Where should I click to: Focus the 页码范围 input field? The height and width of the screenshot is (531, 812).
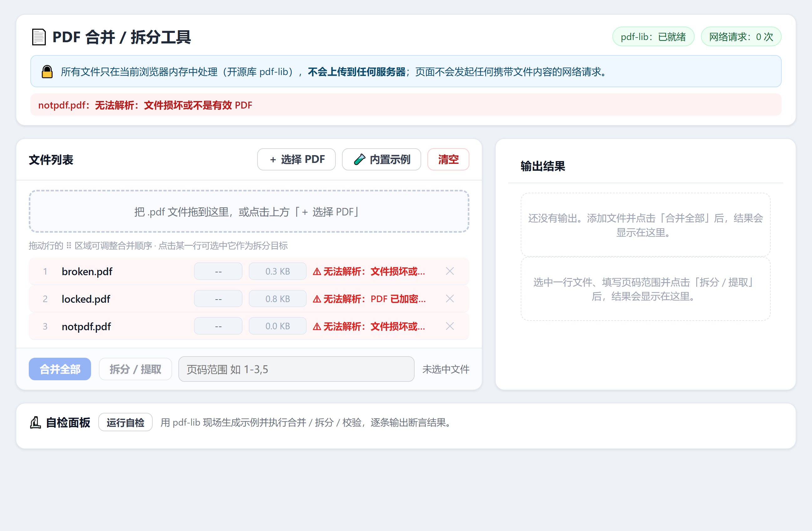click(x=296, y=369)
